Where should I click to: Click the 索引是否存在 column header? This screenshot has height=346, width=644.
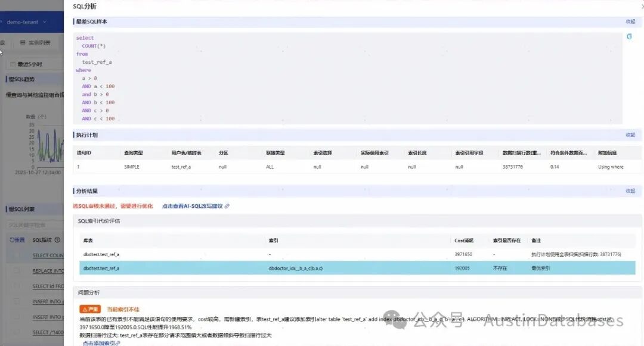pyautogui.click(x=507, y=241)
